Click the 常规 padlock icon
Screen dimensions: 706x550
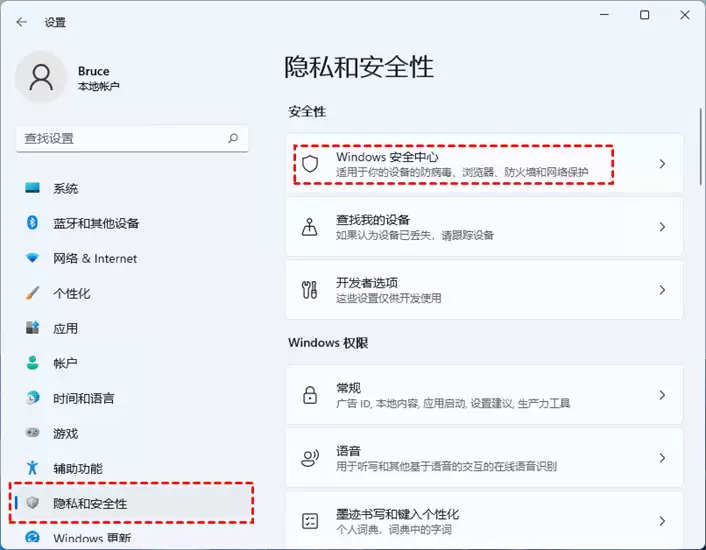[310, 395]
